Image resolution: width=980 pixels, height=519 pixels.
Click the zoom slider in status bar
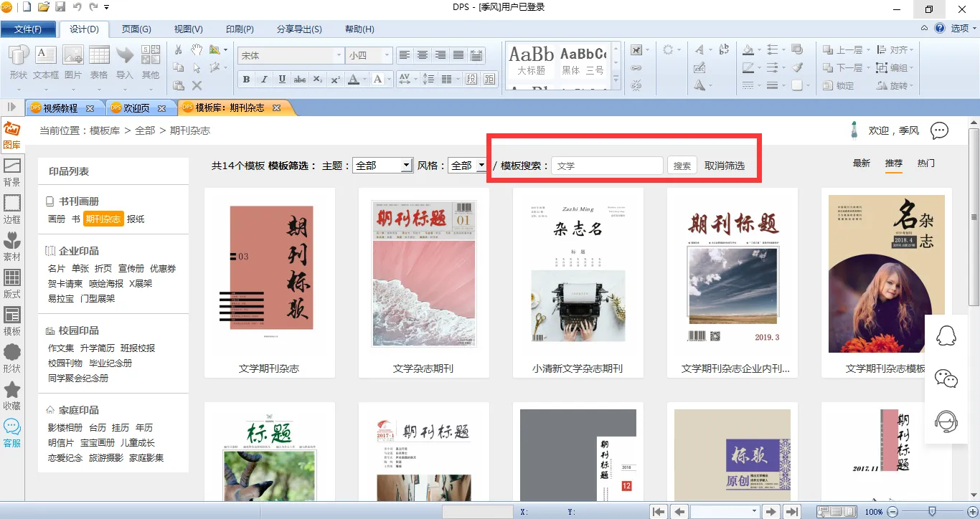[931, 512]
